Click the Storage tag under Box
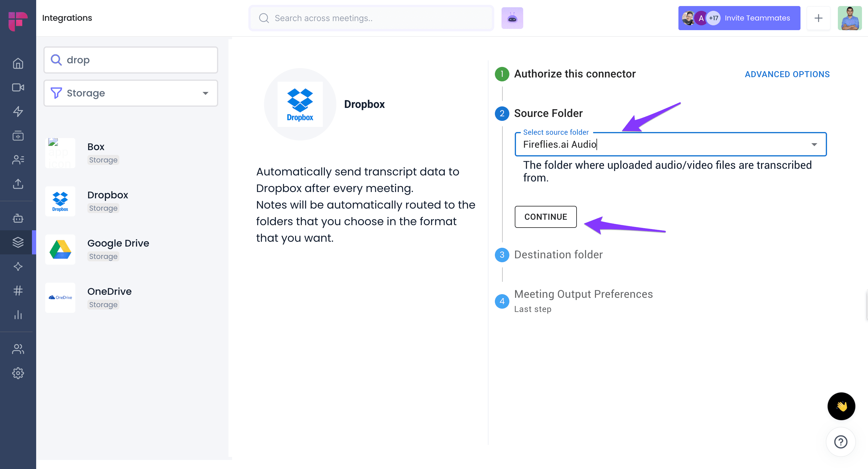 [x=103, y=160]
